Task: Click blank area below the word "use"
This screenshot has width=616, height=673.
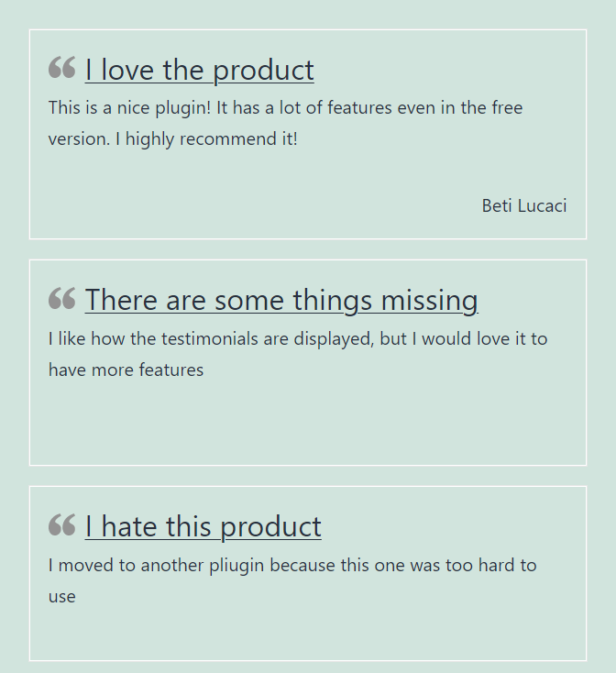Action: click(x=308, y=631)
